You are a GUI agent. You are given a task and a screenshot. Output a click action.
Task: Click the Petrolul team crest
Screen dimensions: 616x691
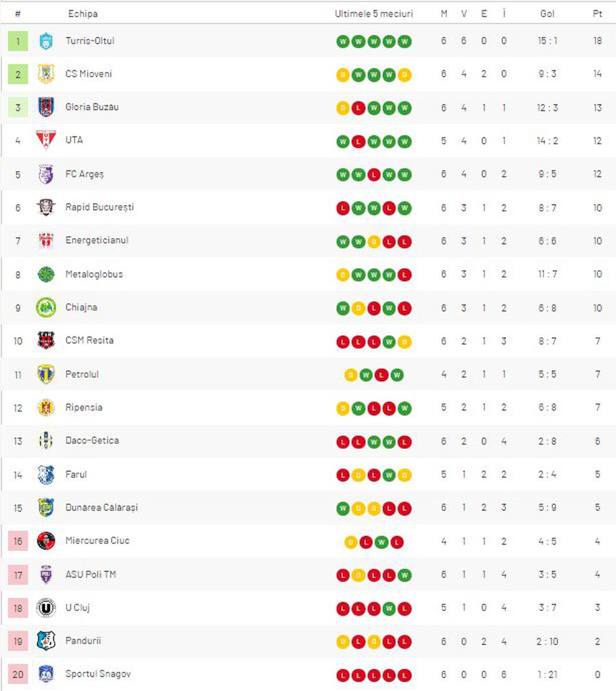[x=46, y=374]
